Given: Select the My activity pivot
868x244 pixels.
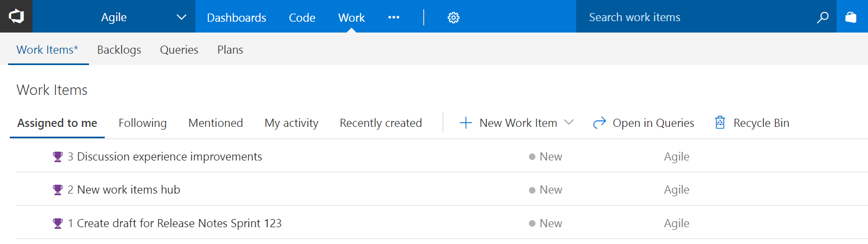Looking at the screenshot, I should (x=291, y=123).
